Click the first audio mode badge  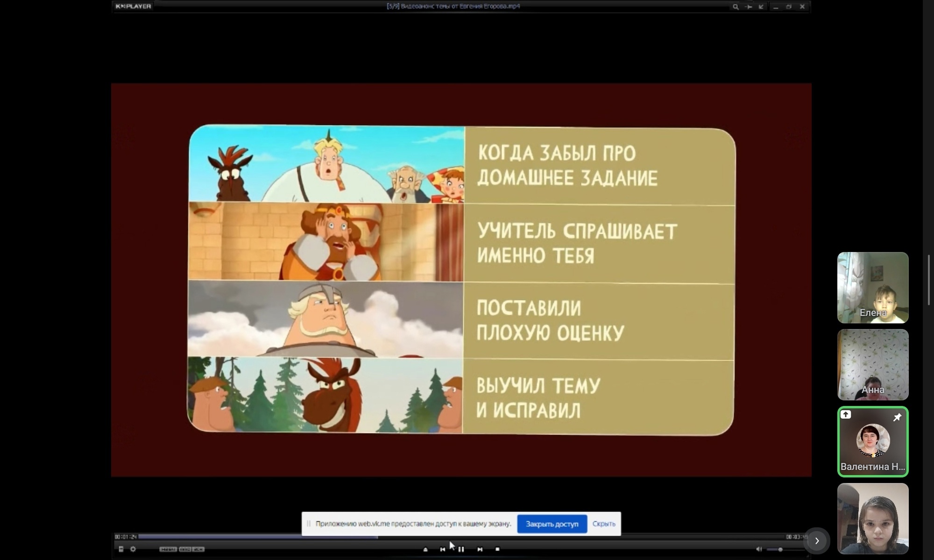pyautogui.click(x=168, y=549)
